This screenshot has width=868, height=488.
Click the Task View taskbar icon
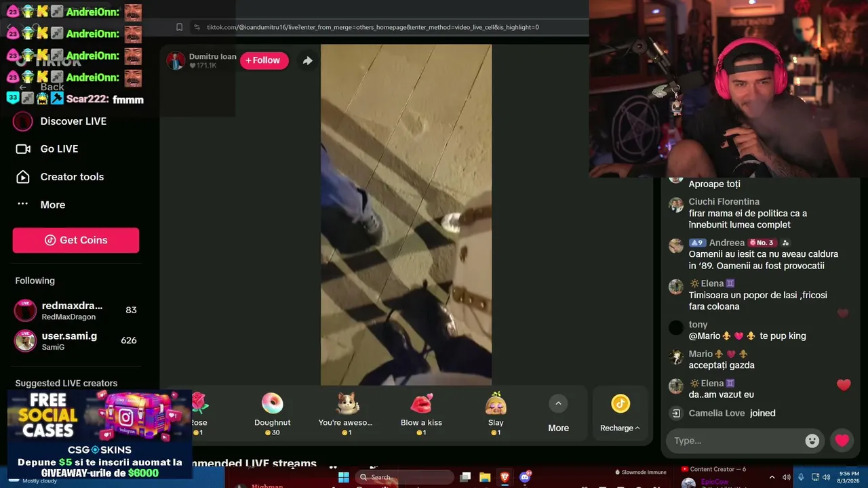coord(465,477)
